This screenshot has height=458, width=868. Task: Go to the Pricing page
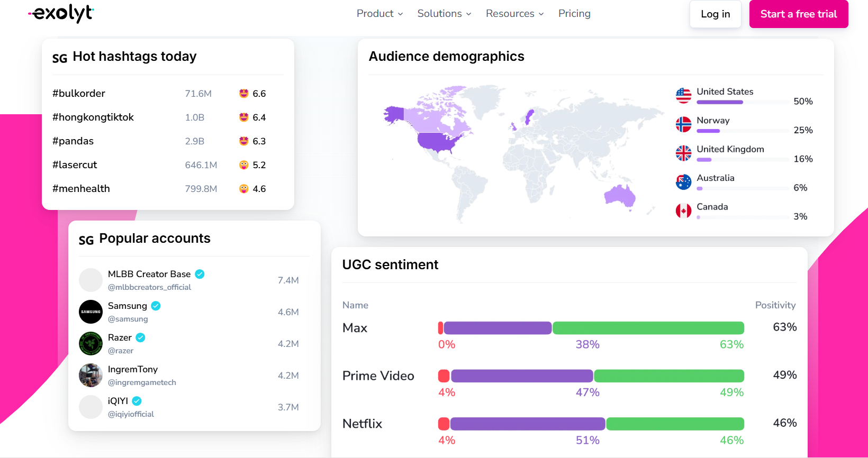574,14
